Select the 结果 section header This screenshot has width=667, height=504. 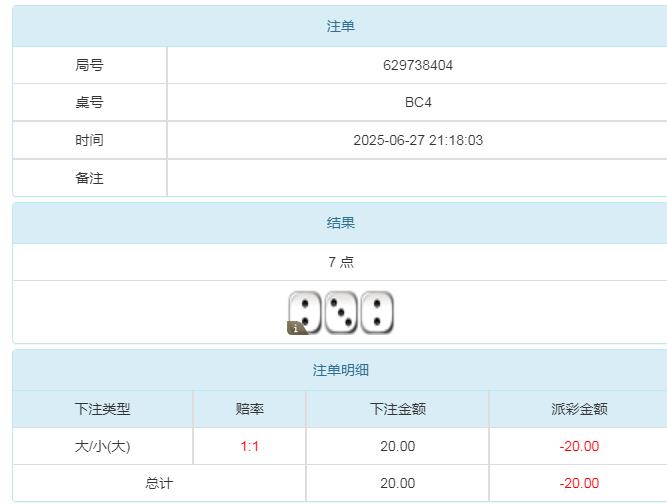340,223
